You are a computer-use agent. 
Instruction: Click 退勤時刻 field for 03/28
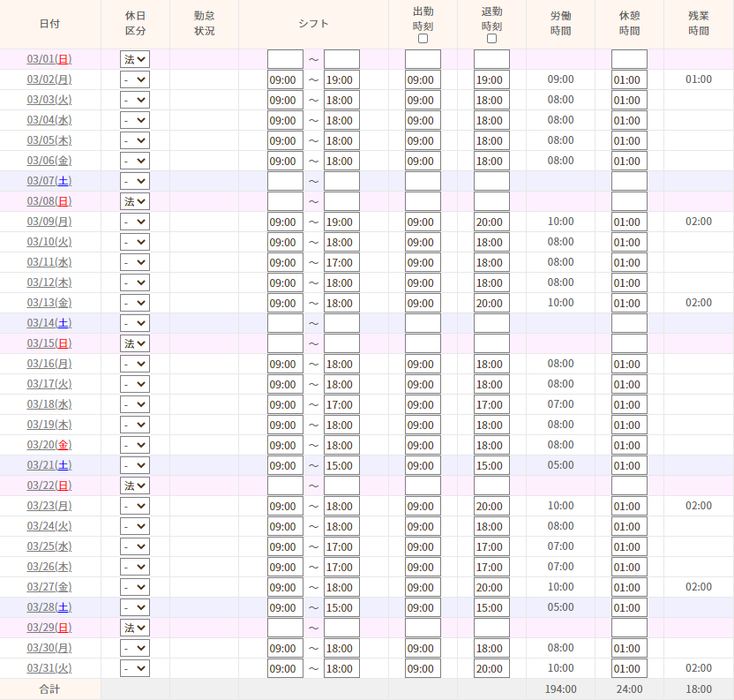[x=491, y=607]
